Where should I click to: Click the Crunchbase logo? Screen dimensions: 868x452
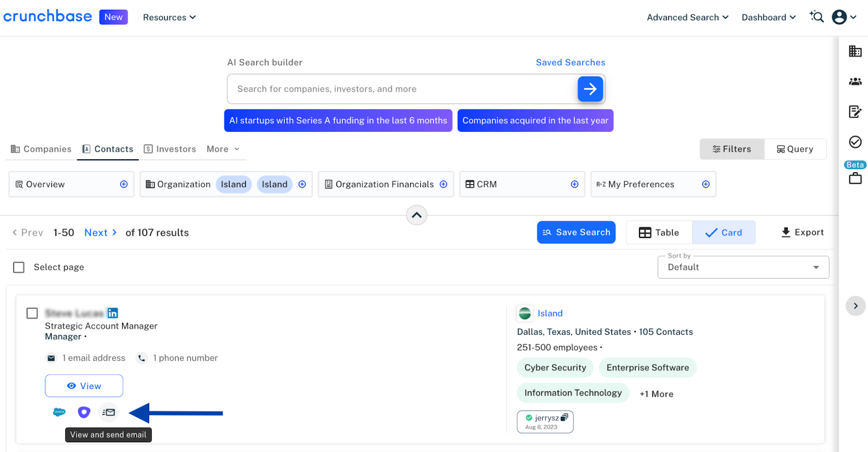click(48, 16)
